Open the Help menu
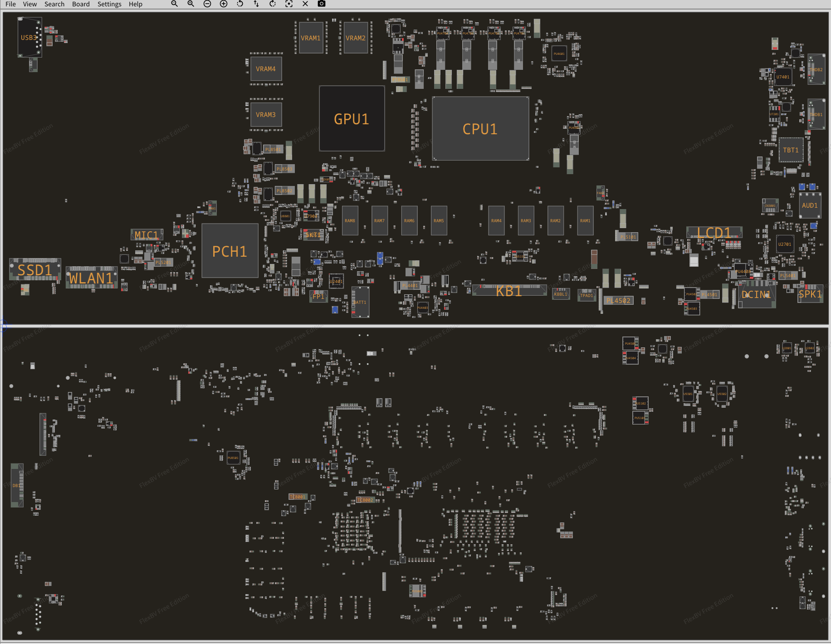Screen dimensions: 831x644 136,4
